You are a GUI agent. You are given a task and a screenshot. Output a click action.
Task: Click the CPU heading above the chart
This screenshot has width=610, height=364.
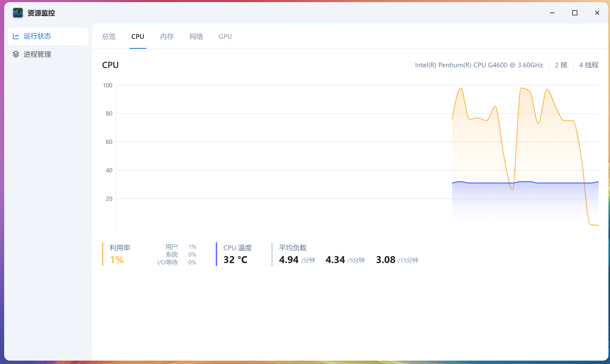click(110, 65)
